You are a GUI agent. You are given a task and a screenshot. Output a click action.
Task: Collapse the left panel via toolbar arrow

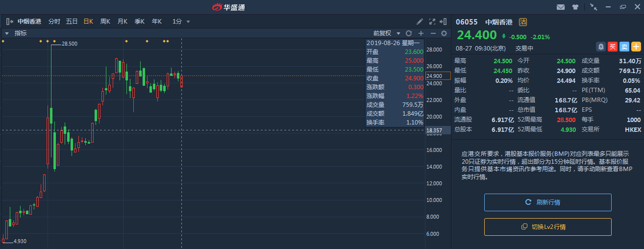pyautogui.click(x=10, y=22)
